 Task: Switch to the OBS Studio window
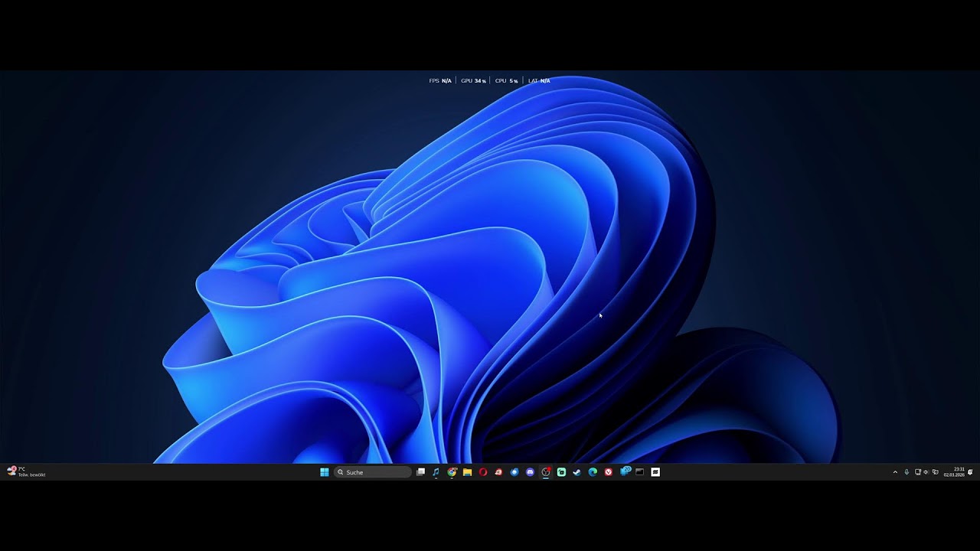[546, 472]
